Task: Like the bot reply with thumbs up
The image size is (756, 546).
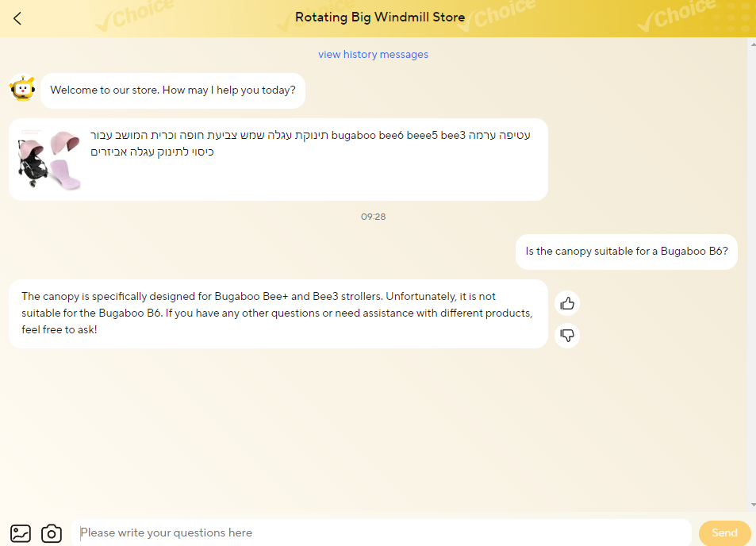Action: (x=567, y=303)
